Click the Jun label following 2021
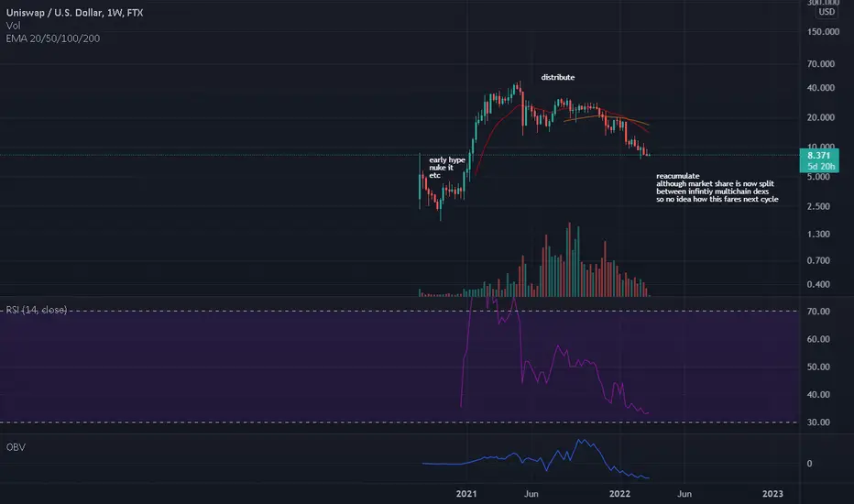The height and width of the screenshot is (504, 854). [531, 494]
